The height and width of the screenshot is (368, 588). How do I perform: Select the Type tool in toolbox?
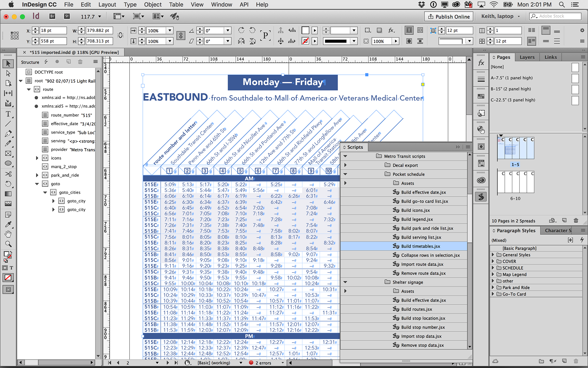pyautogui.click(x=8, y=114)
